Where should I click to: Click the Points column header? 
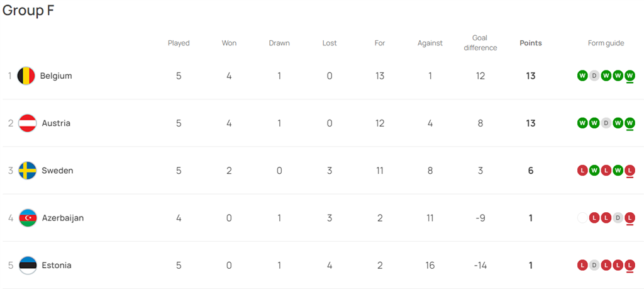click(x=530, y=43)
